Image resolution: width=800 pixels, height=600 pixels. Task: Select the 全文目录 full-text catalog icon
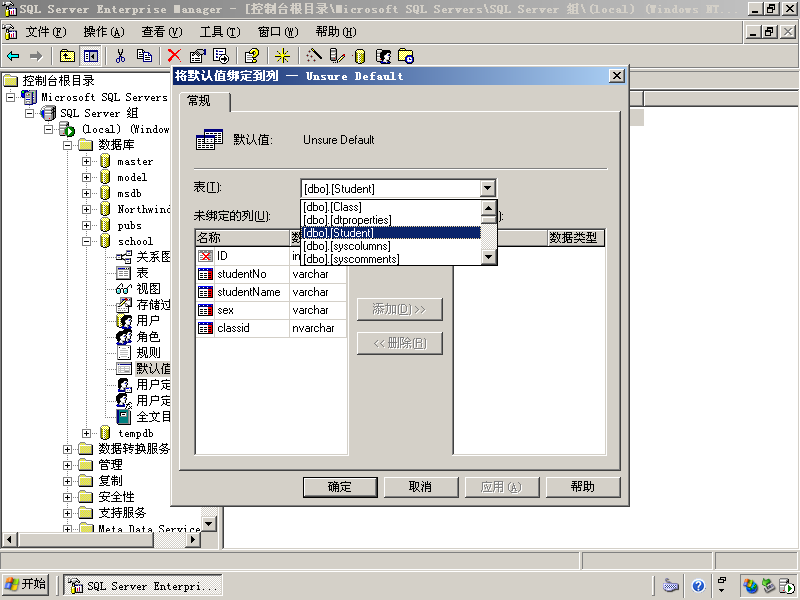tap(124, 417)
